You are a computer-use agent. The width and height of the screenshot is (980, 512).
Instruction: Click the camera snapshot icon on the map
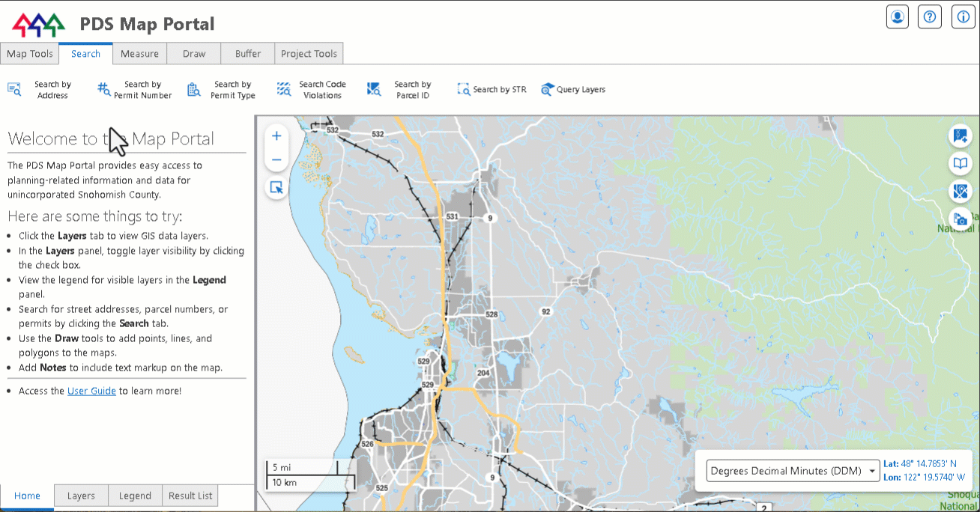coord(960,219)
